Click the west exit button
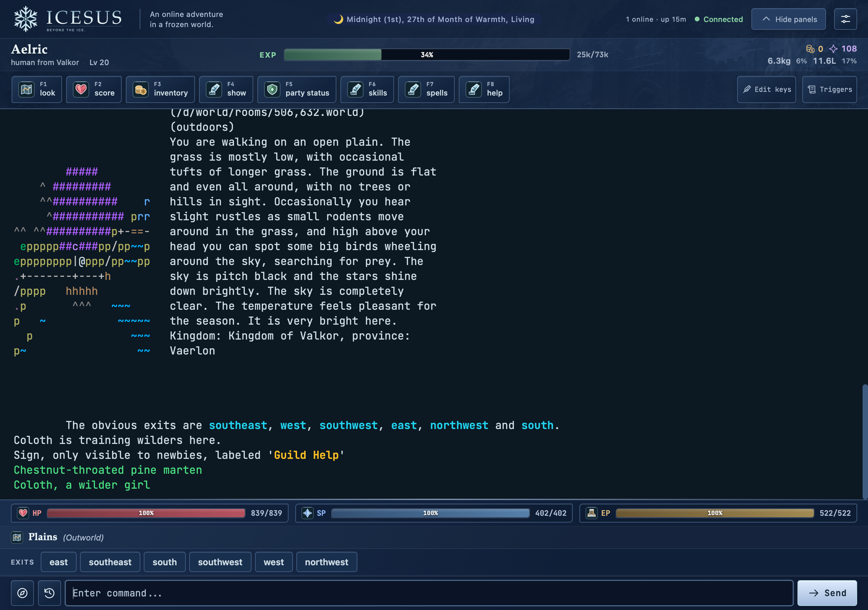Image resolution: width=868 pixels, height=610 pixels. pyautogui.click(x=274, y=562)
